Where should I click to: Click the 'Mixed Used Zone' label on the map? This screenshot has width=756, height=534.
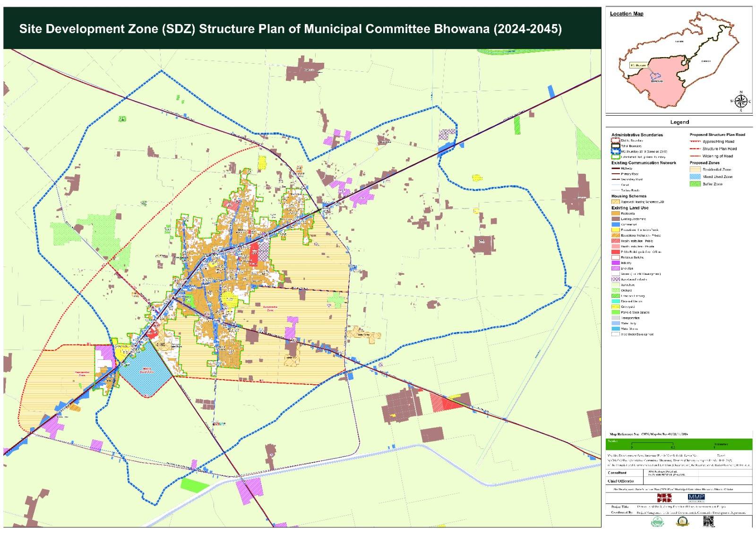[x=146, y=371]
